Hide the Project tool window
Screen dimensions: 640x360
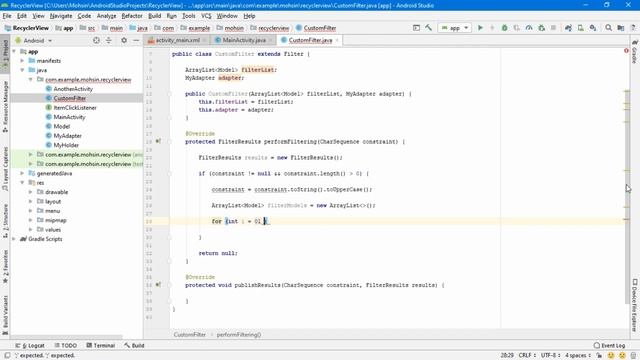click(x=136, y=40)
